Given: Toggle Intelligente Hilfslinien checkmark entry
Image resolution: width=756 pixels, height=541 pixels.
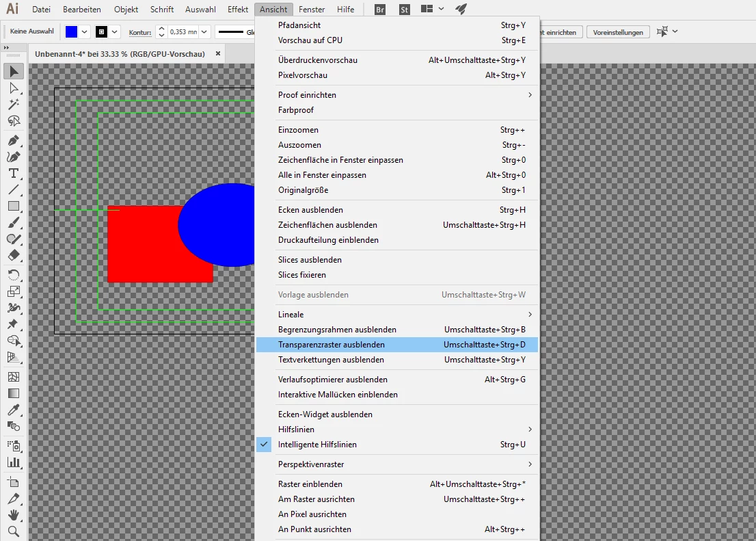Looking at the screenshot, I should 397,445.
